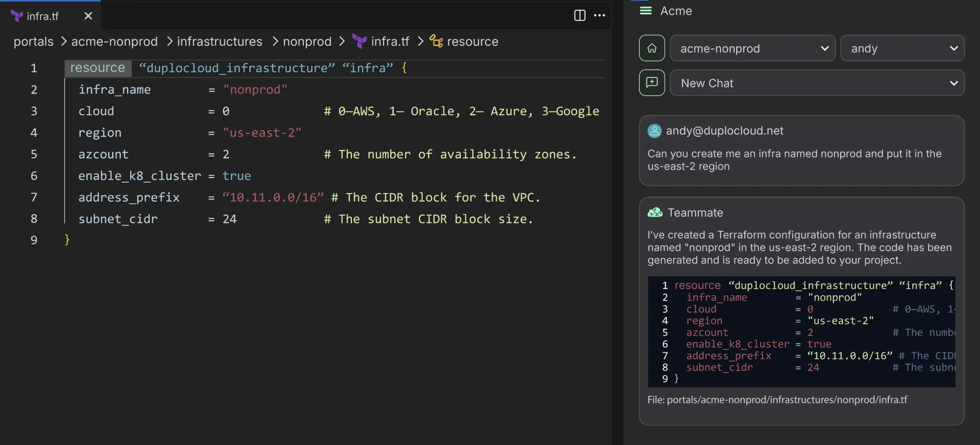Select the infra.tf editor tab
The height and width of the screenshot is (445, 980).
pos(42,16)
